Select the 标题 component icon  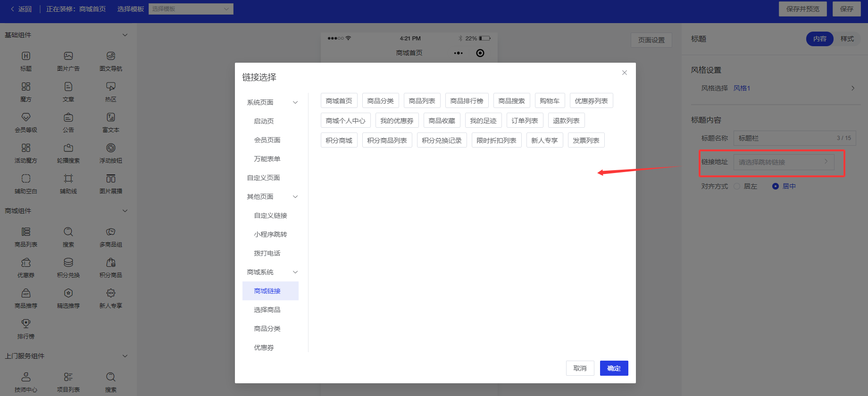26,56
